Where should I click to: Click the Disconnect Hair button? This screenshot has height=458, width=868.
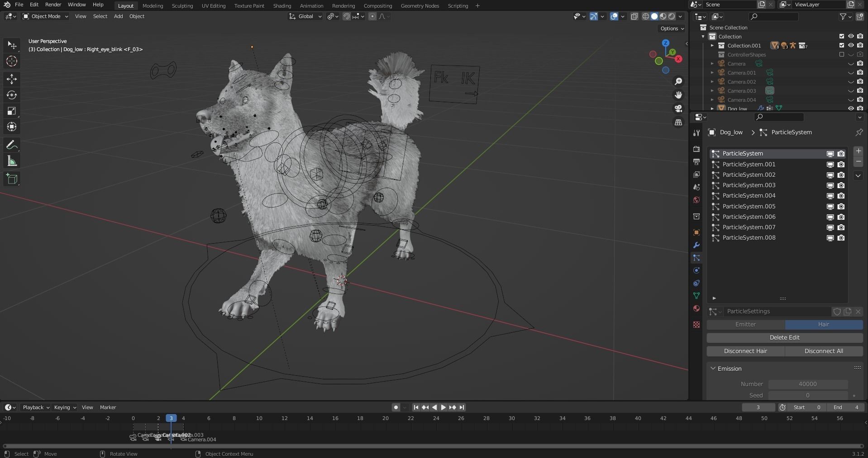pyautogui.click(x=745, y=351)
